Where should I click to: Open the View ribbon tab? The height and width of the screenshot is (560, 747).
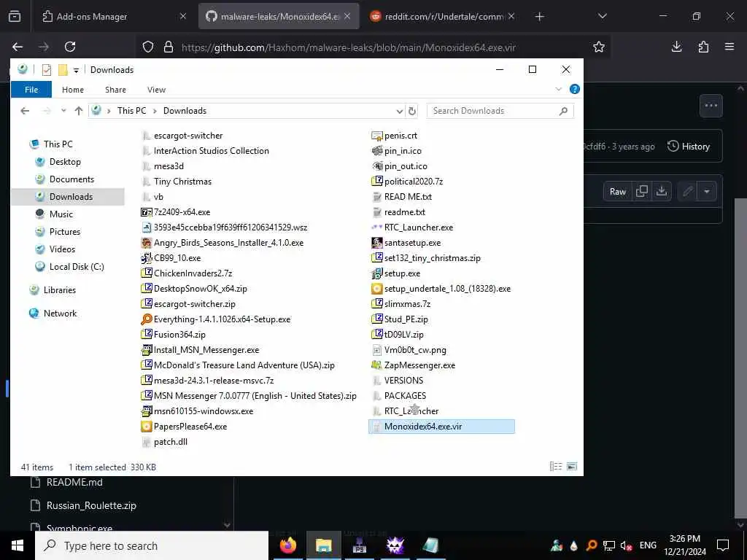click(x=156, y=90)
